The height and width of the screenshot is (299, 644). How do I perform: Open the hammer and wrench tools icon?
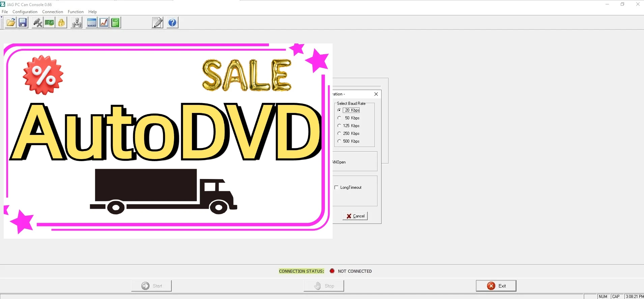37,23
